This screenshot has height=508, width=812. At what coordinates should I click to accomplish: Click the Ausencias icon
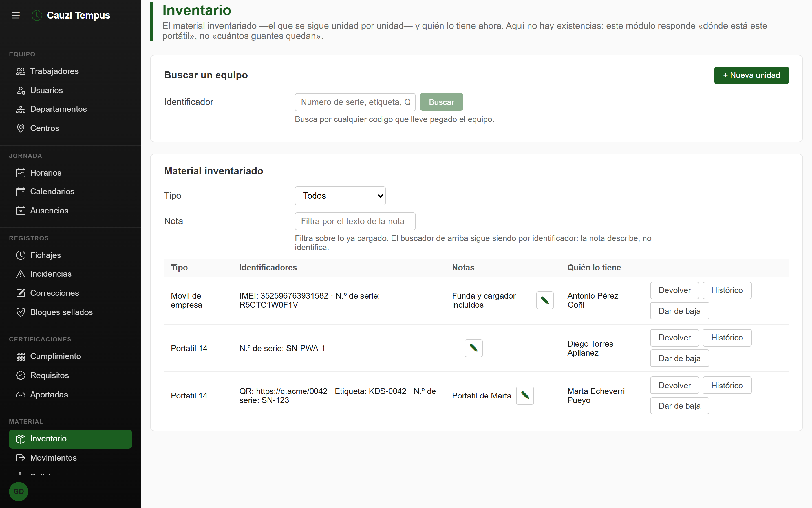click(x=21, y=211)
